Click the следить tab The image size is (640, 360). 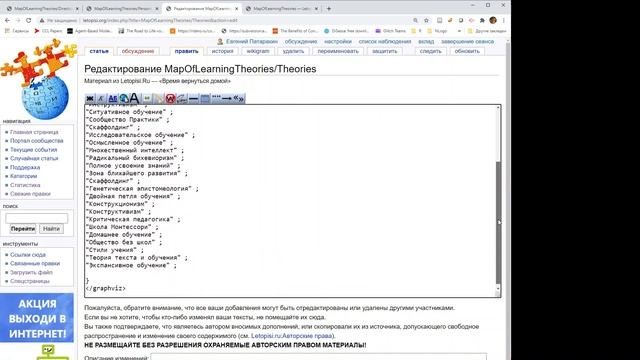431,51
